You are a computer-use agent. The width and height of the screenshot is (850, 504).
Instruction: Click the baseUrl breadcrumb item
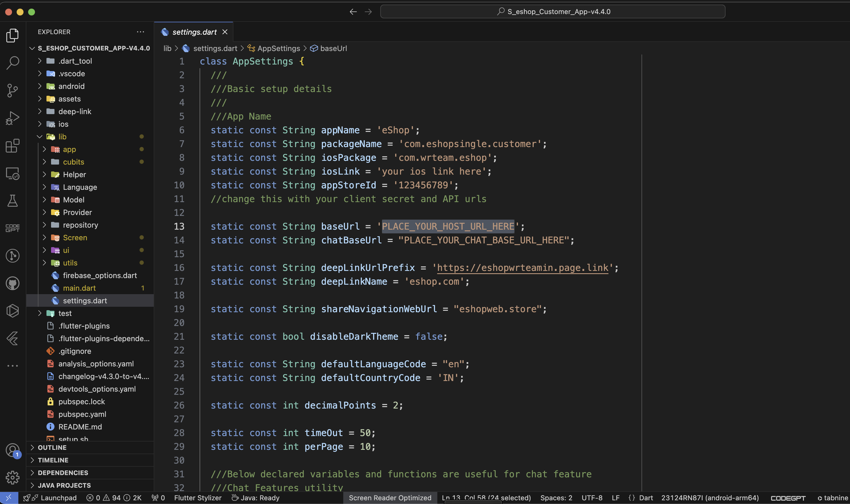click(x=329, y=48)
